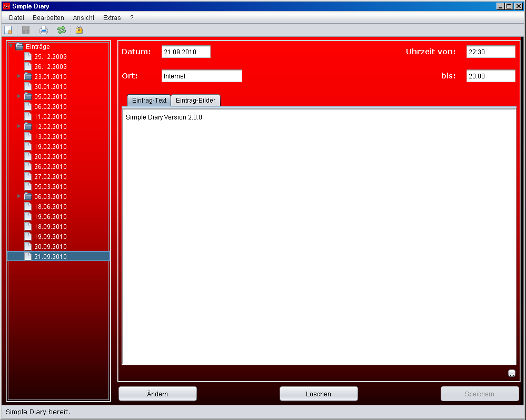Collapse the Einträge root node arrow
This screenshot has width=526, height=420.
(x=11, y=46)
